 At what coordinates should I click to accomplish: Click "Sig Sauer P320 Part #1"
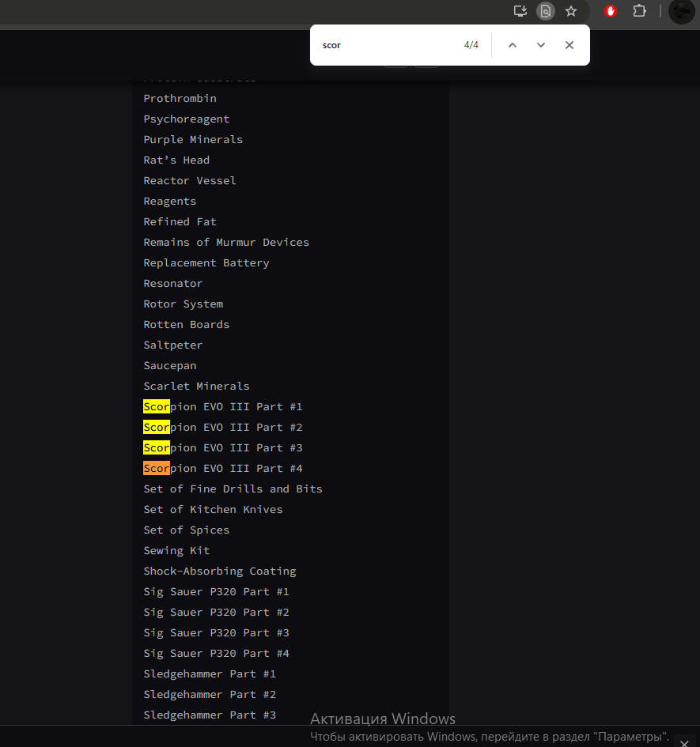[x=217, y=592]
